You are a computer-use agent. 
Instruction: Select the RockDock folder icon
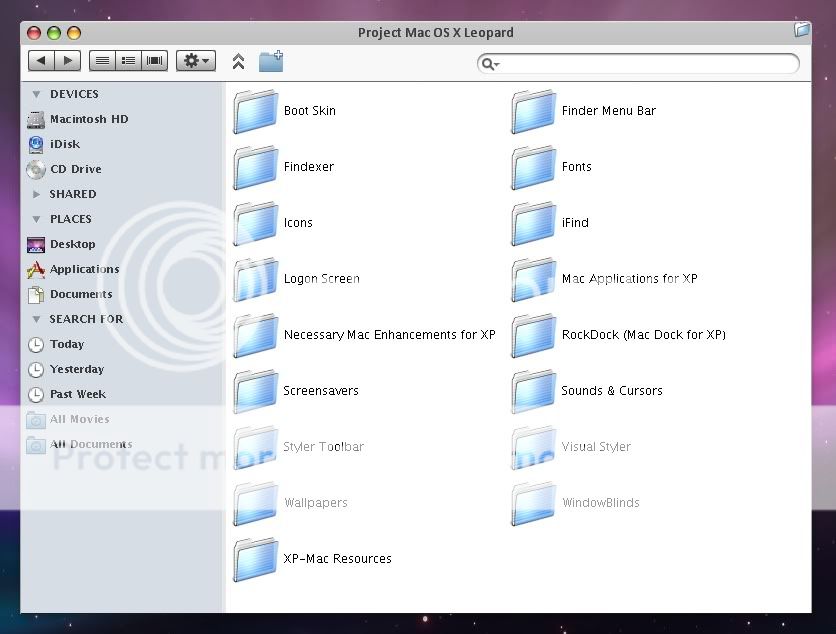point(533,336)
